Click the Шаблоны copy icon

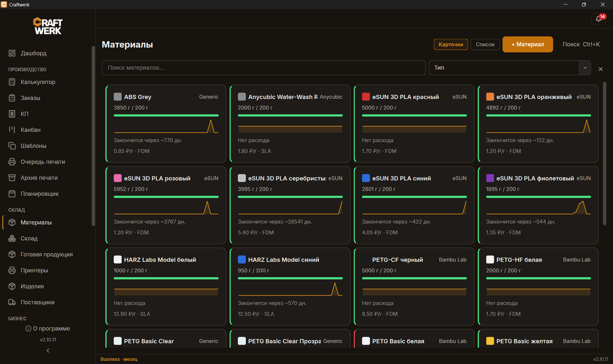tap(12, 146)
